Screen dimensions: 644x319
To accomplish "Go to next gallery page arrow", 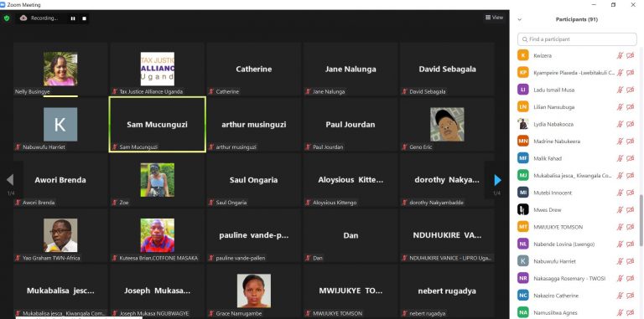I will coord(497,179).
